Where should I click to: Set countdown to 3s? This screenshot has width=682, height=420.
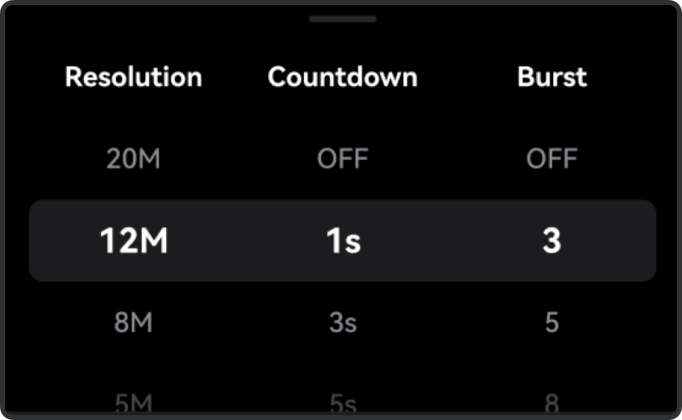(x=343, y=323)
